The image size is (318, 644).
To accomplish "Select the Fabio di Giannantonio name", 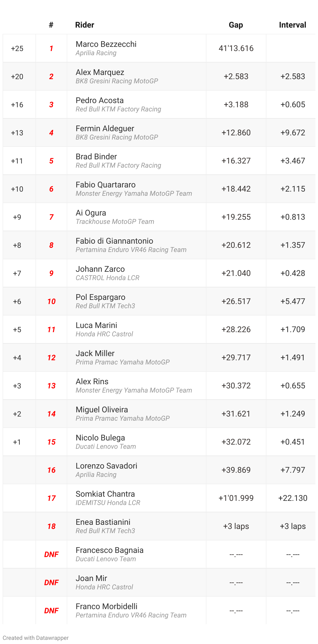I will (114, 241).
